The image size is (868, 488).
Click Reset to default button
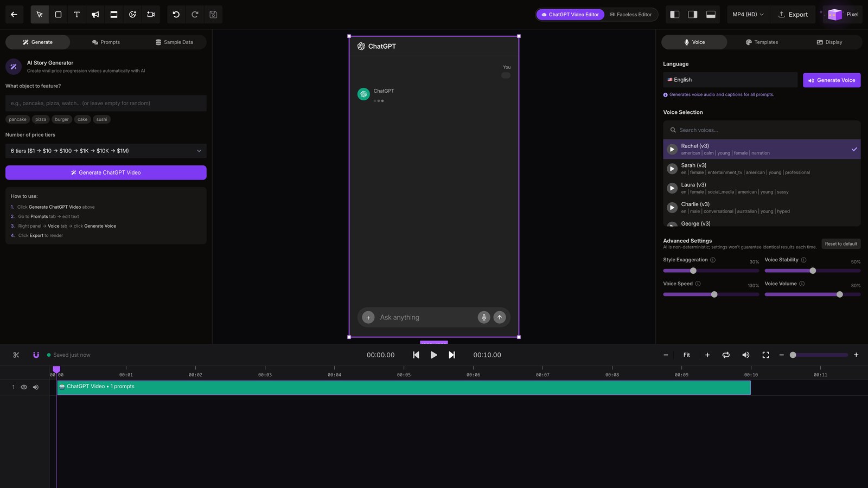tap(841, 244)
